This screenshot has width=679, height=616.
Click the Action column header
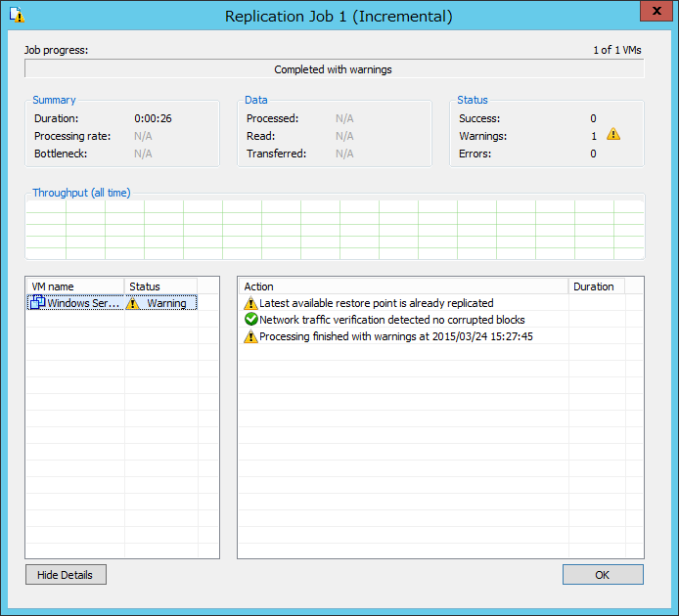coord(404,286)
